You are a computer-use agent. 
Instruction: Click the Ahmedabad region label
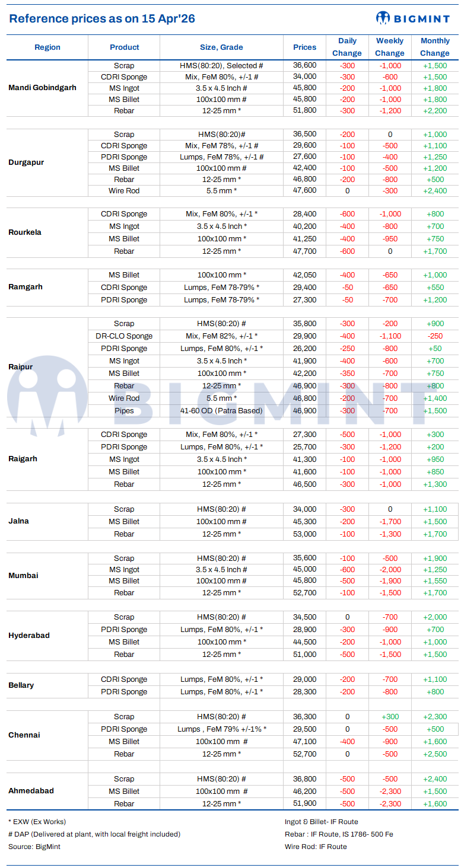click(31, 791)
